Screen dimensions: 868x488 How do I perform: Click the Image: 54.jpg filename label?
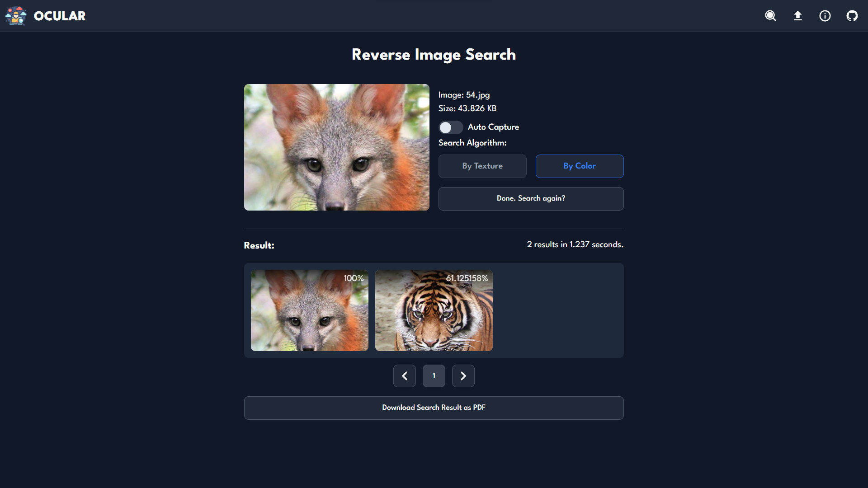point(464,95)
